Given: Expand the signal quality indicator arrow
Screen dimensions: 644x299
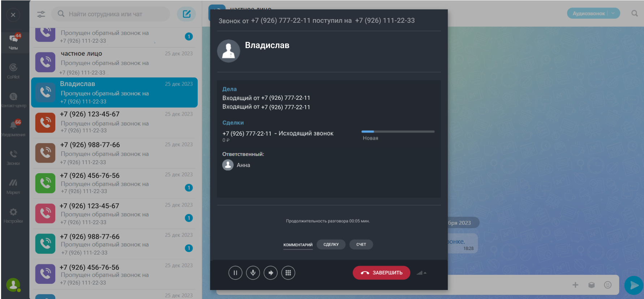Looking at the screenshot, I should (425, 273).
